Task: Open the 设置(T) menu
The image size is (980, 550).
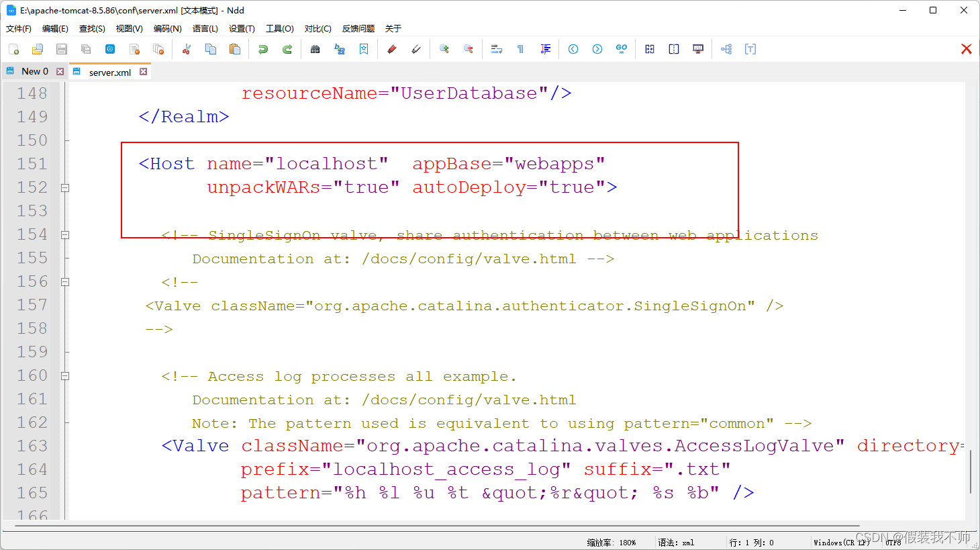Action: (x=242, y=29)
